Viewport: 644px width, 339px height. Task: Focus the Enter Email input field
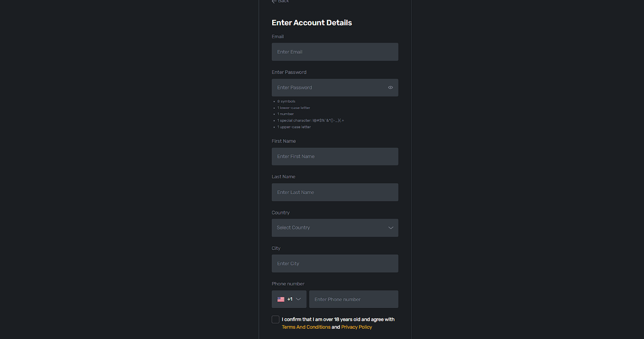pyautogui.click(x=335, y=52)
